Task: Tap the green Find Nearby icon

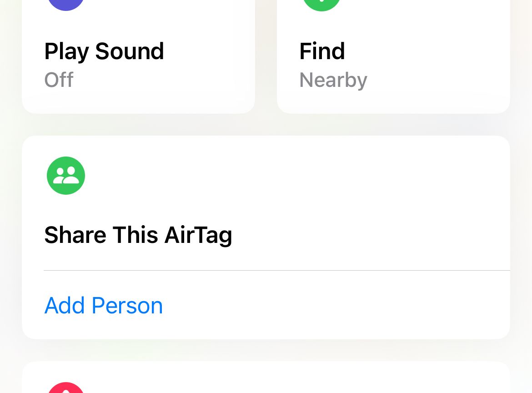Action: [x=321, y=4]
